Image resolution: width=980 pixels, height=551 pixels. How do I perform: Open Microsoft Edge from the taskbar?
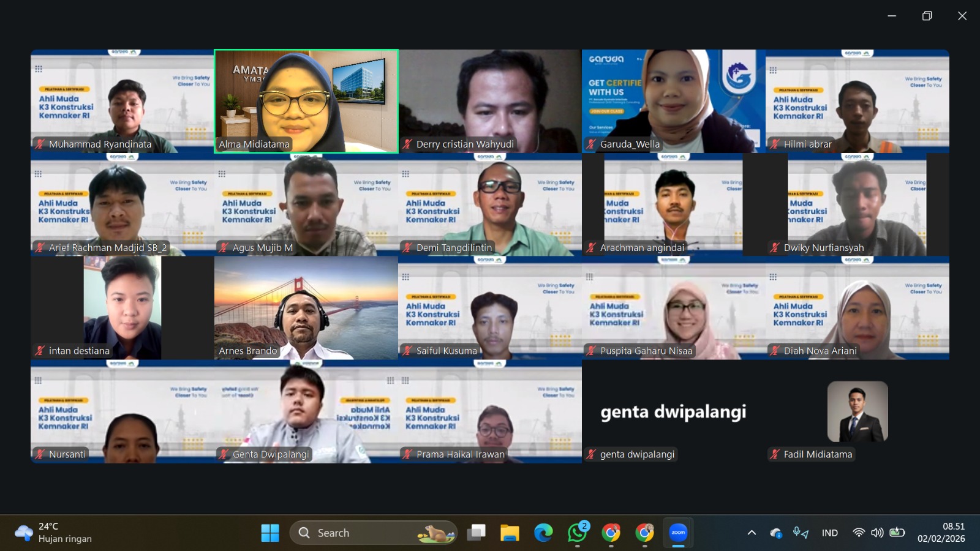[543, 533]
